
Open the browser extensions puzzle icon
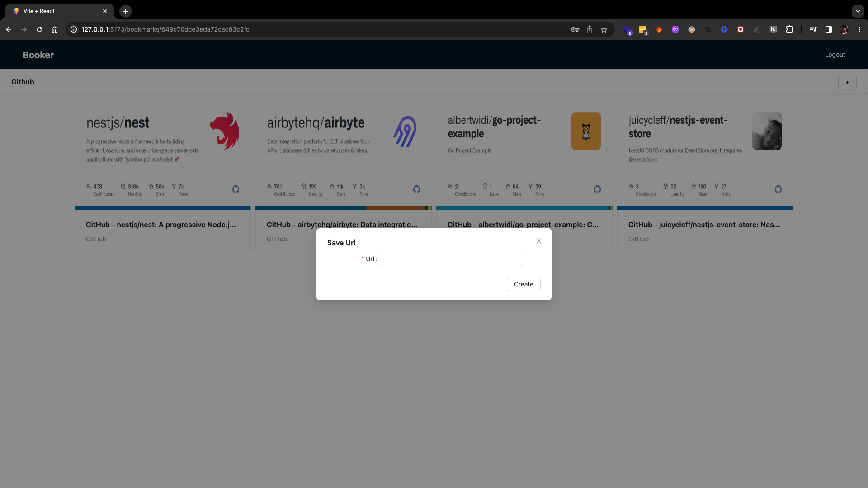[x=789, y=29]
